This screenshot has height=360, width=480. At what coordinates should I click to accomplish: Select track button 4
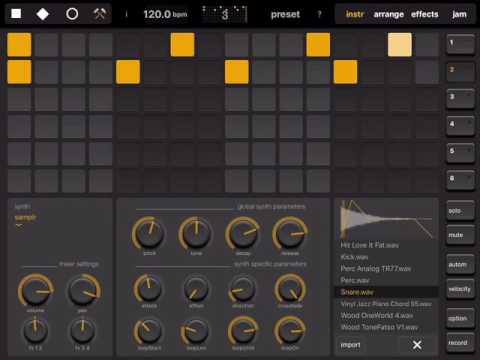tap(460, 125)
